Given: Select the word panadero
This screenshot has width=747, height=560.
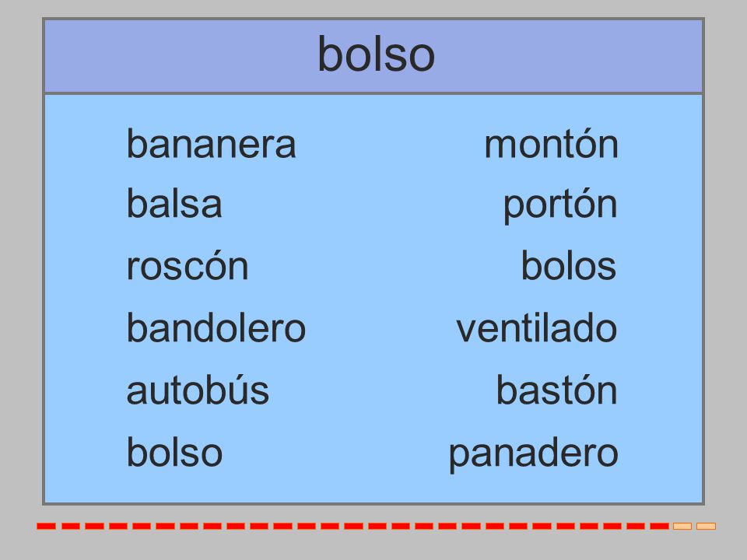Looking at the screenshot, I should pos(534,454).
